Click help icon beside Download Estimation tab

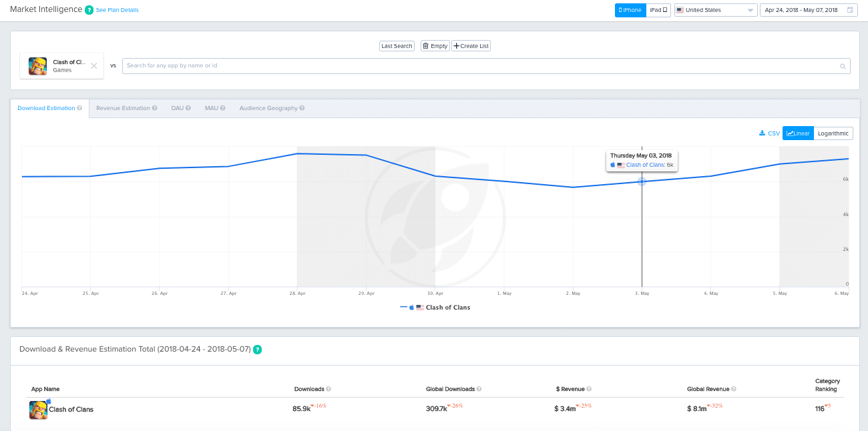click(x=79, y=108)
